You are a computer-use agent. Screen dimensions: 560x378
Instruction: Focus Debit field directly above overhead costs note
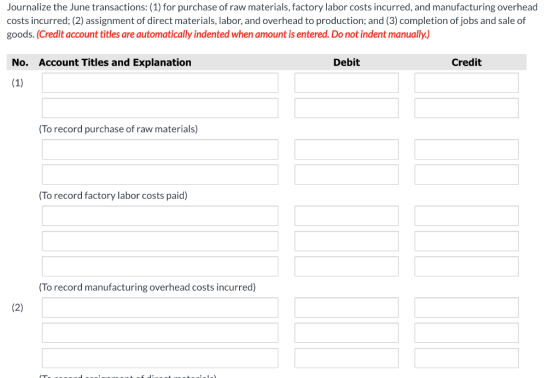(x=346, y=267)
